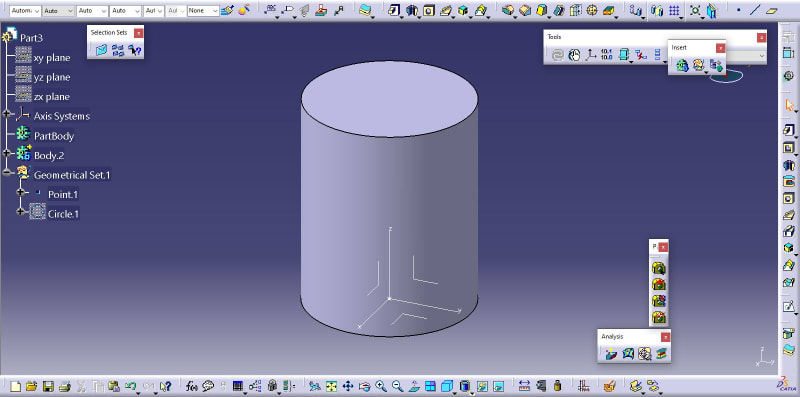
Task: Click the Grid pattern icon in top toolbar
Action: tap(674, 10)
